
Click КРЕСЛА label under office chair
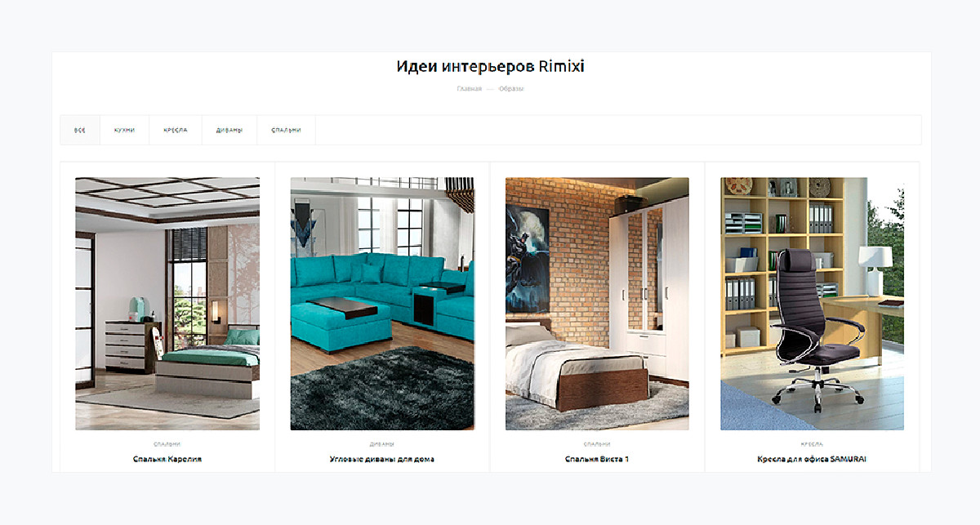tap(812, 444)
